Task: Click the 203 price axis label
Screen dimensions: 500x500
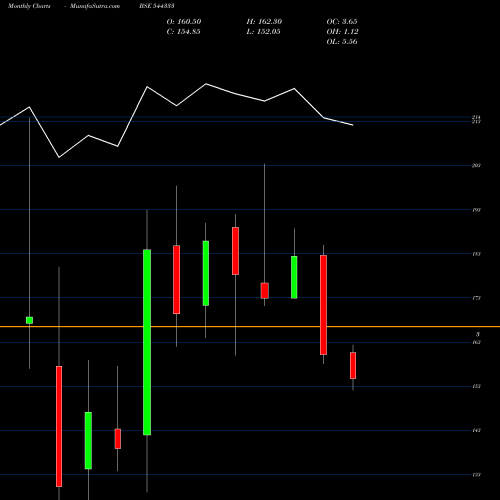Action: coord(476,166)
